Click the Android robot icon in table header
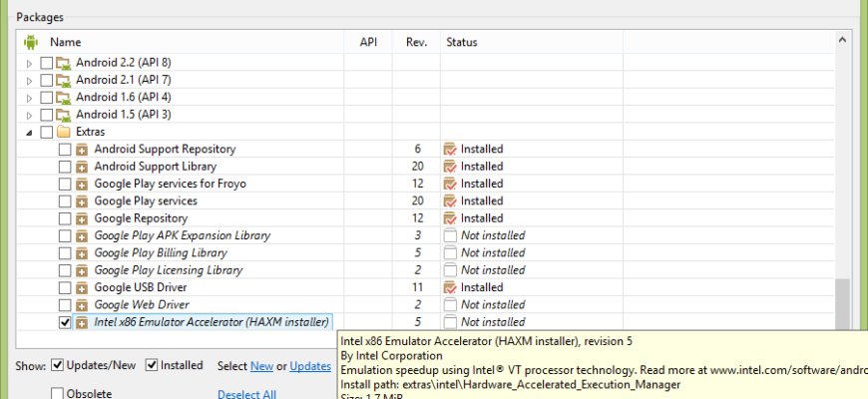This screenshot has width=868, height=399. tap(31, 42)
